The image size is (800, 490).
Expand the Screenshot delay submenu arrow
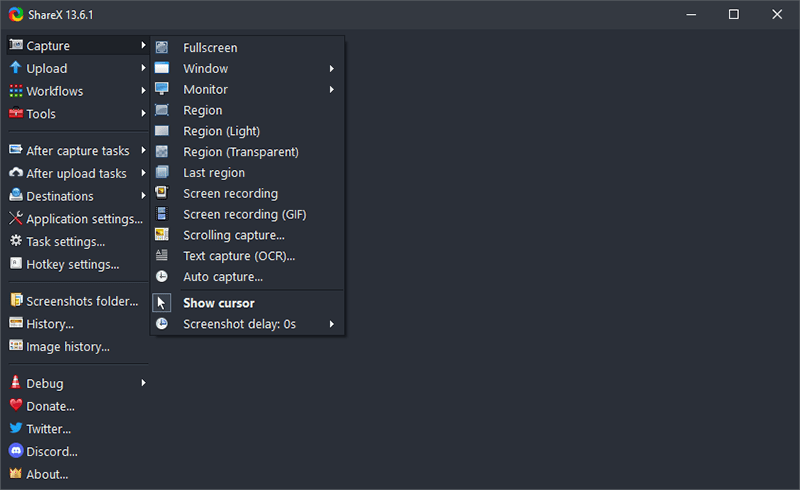[331, 324]
